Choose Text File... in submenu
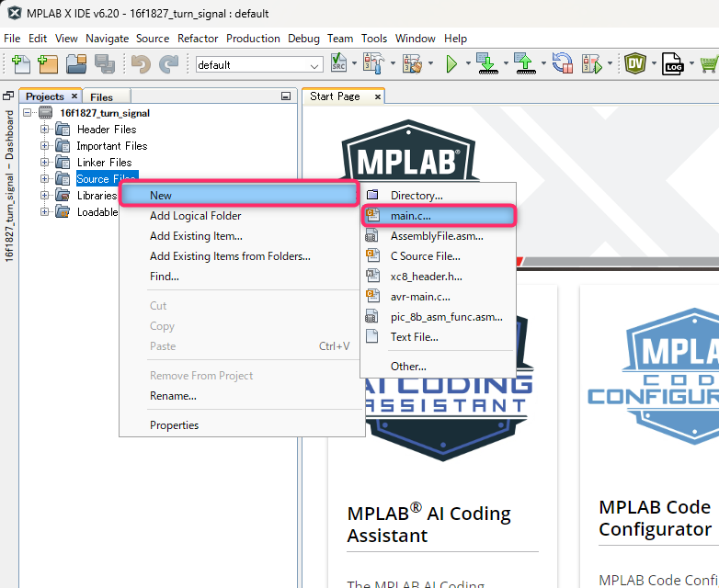Viewport: 719px width, 588px height. click(x=439, y=337)
